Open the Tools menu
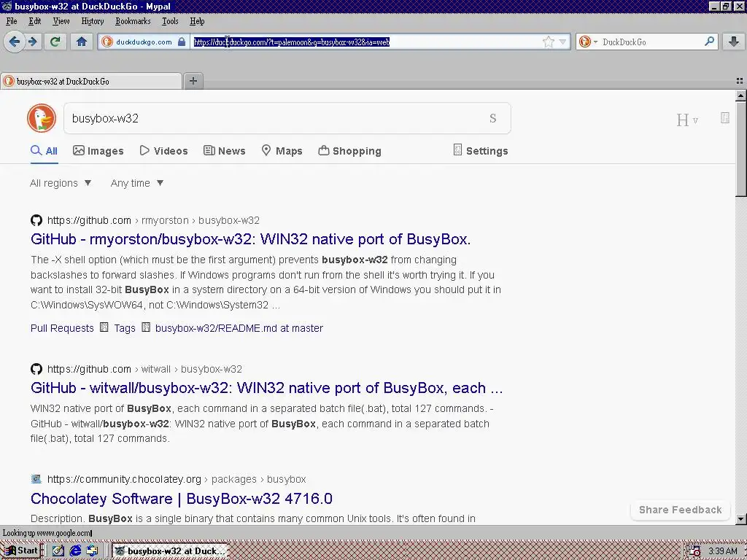The height and width of the screenshot is (560, 747). tap(170, 21)
